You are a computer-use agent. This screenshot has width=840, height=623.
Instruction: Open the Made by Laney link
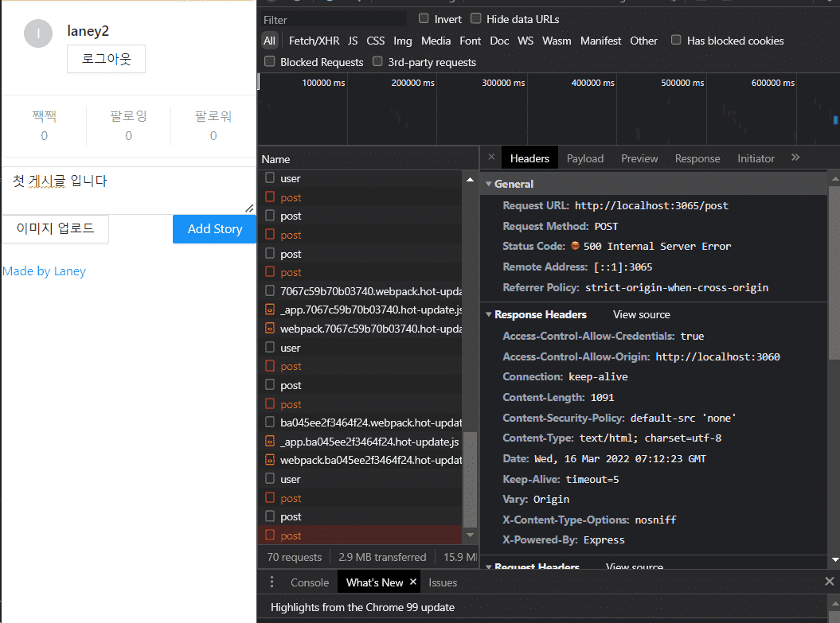tap(44, 271)
